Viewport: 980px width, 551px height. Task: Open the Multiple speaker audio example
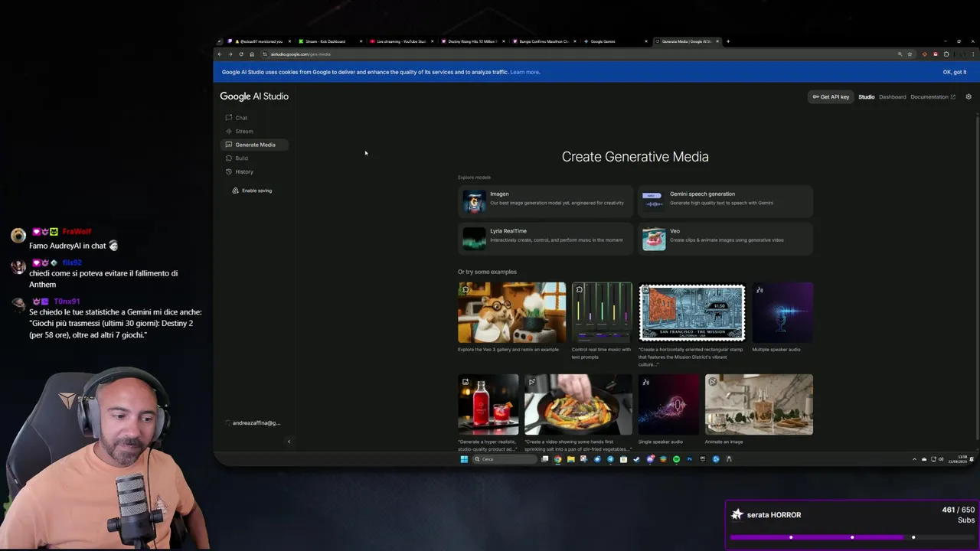pyautogui.click(x=782, y=312)
